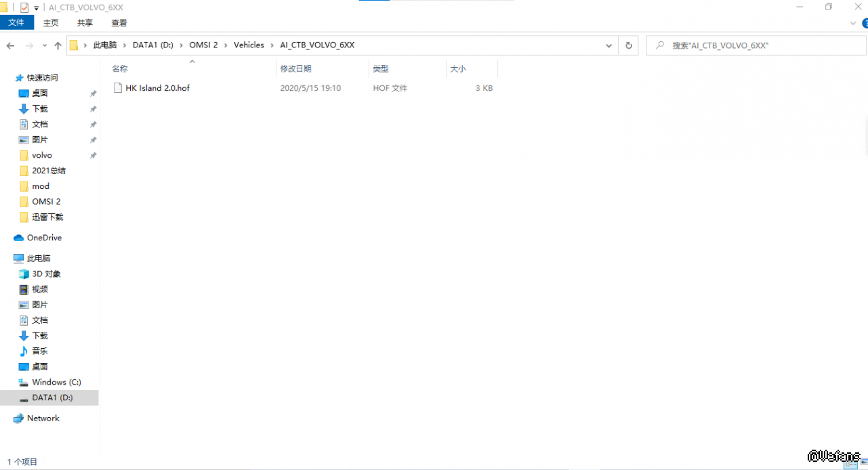Screen dimensions: 868x470
Task: Select Windows (C:) drive
Action: tap(56, 382)
